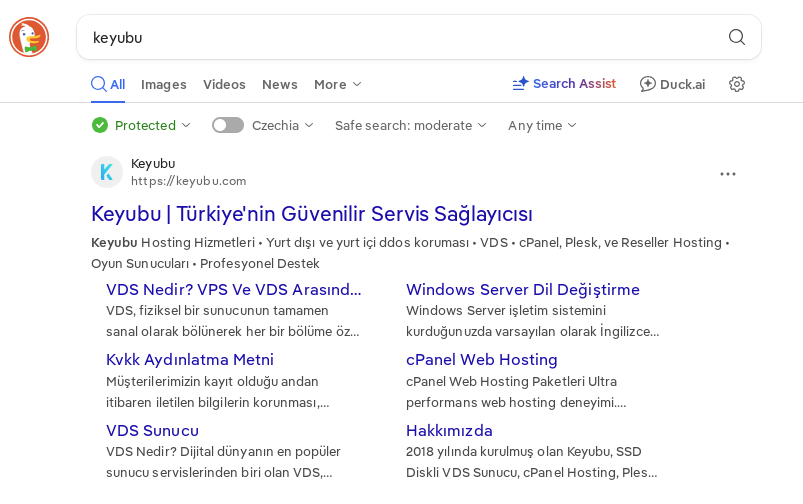Visit the Hakkımızda sitelink
The width and height of the screenshot is (803, 504).
(x=449, y=431)
